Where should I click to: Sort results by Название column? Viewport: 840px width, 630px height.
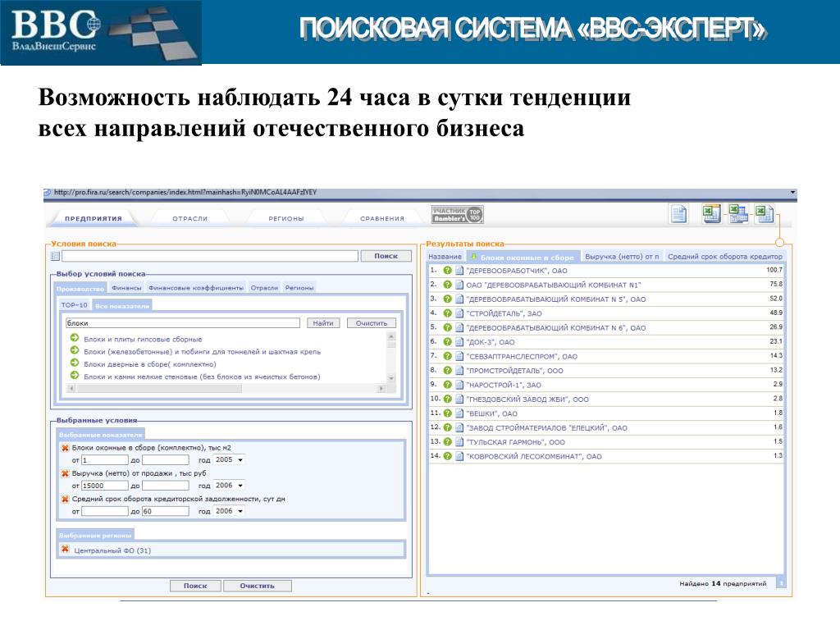point(445,257)
